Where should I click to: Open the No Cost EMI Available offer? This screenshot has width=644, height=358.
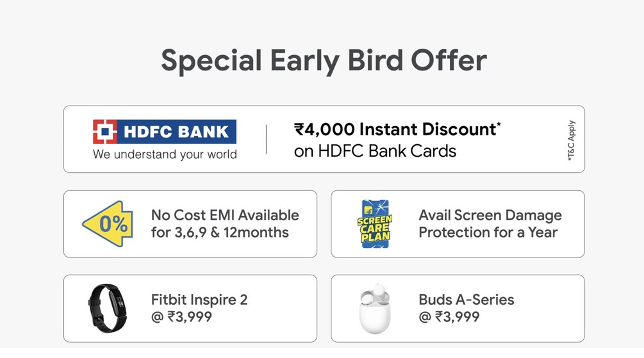(x=225, y=215)
